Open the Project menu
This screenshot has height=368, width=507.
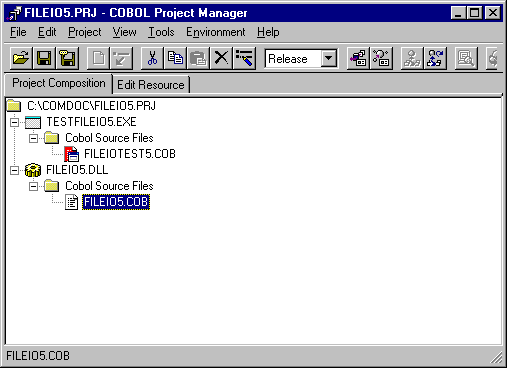(85, 32)
